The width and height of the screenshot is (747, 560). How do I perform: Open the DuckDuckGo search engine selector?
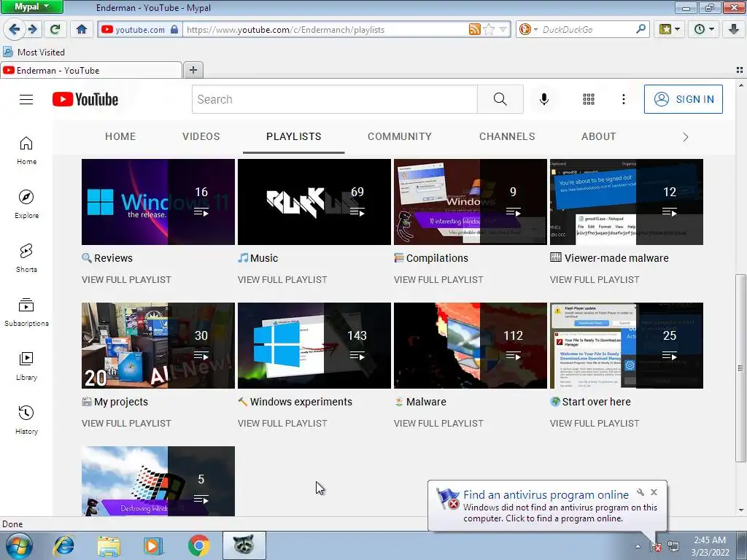tap(528, 29)
